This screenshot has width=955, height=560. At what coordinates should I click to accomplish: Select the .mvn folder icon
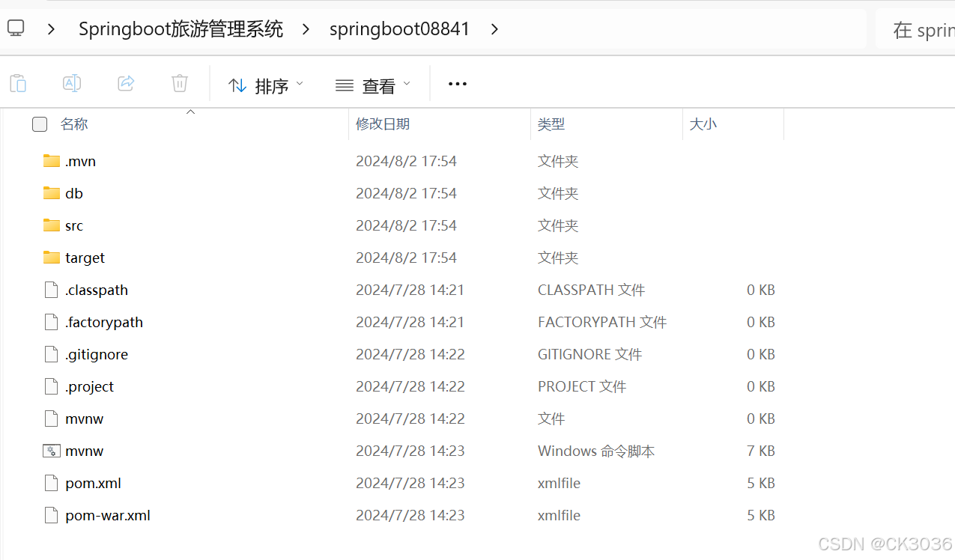tap(51, 161)
